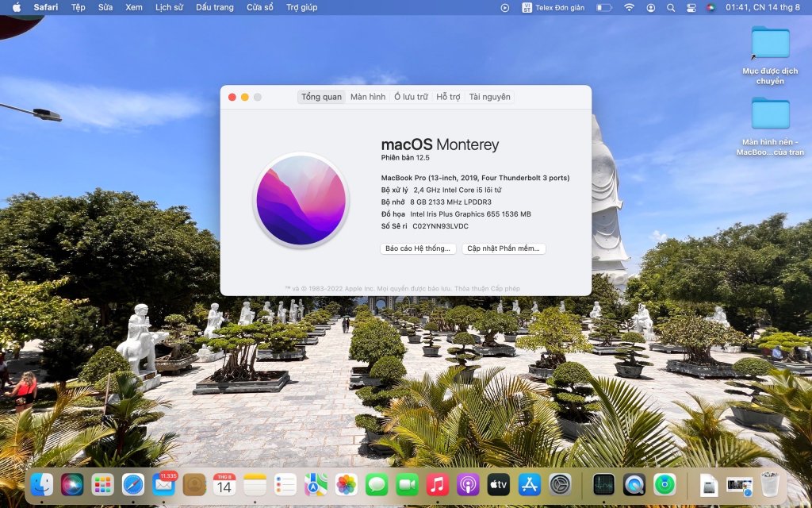Open the Photos app in the Dock
The height and width of the screenshot is (508, 812).
[x=347, y=485]
